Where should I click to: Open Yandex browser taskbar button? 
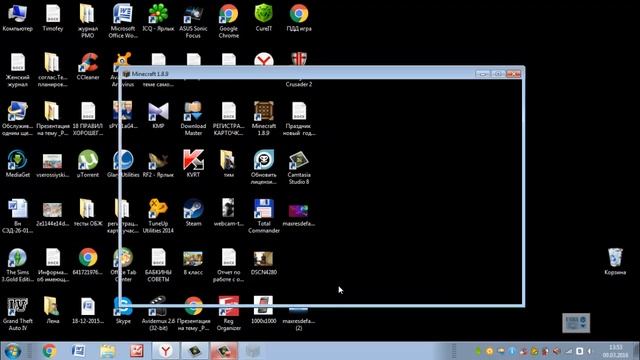tap(165, 351)
